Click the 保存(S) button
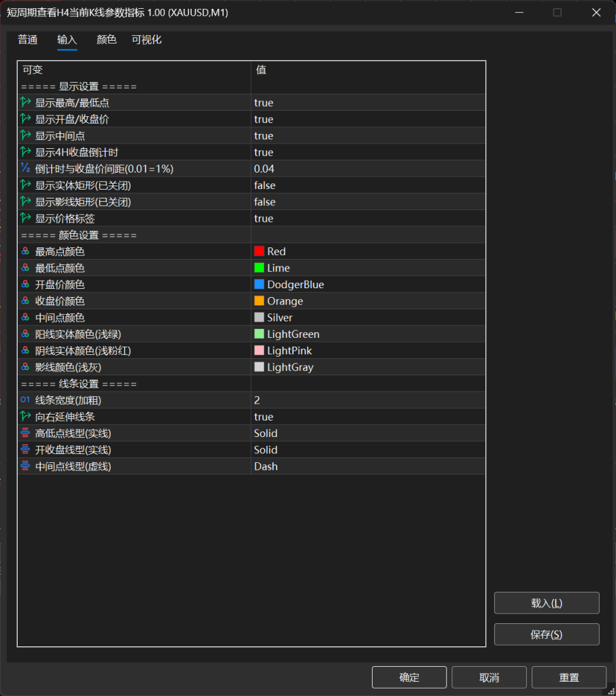Viewport: 616px width, 696px height. [x=546, y=634]
